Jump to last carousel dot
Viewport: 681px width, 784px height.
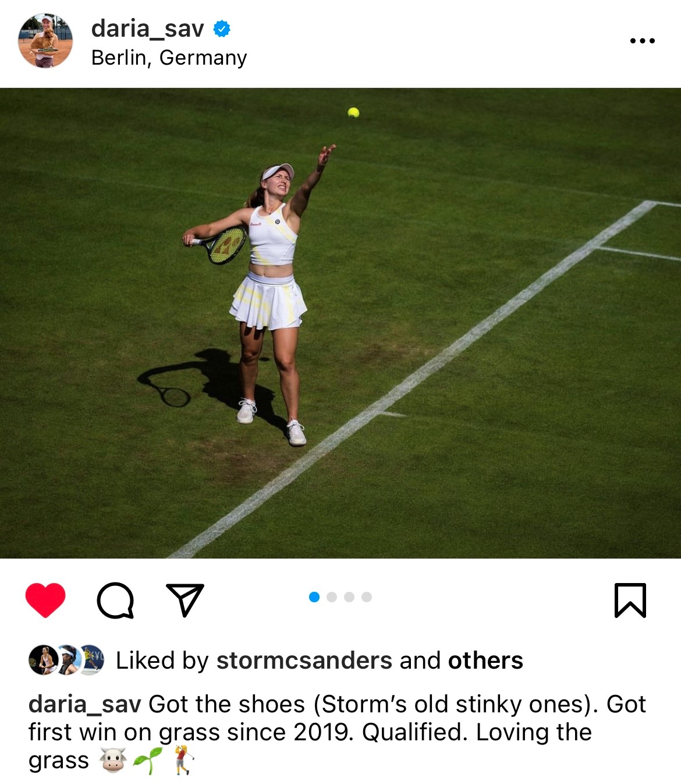click(367, 597)
